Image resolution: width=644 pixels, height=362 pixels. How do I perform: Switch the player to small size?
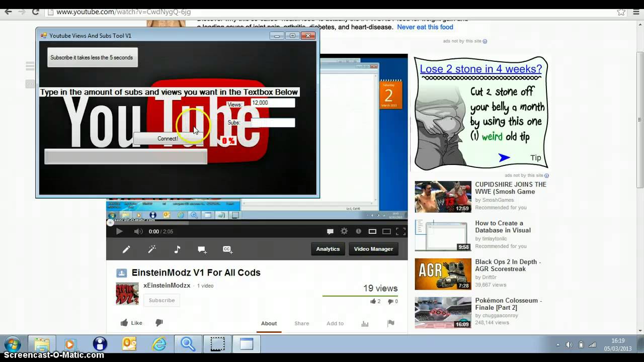click(372, 231)
